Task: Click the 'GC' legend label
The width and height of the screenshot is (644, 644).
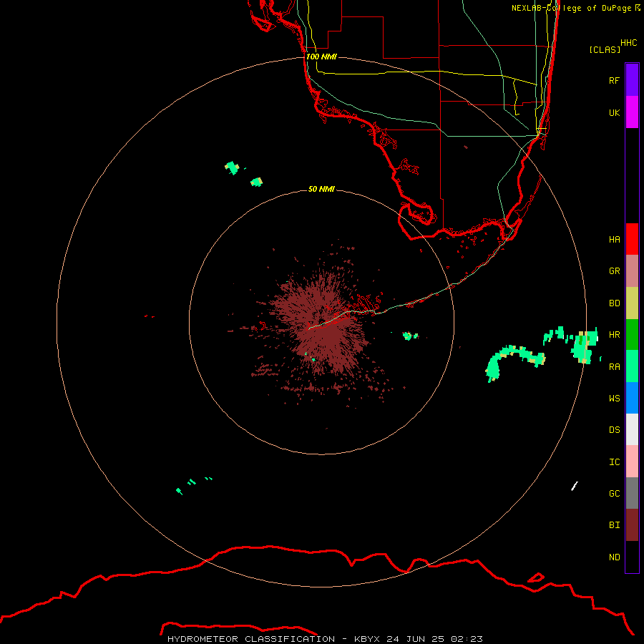Action: pyautogui.click(x=614, y=494)
